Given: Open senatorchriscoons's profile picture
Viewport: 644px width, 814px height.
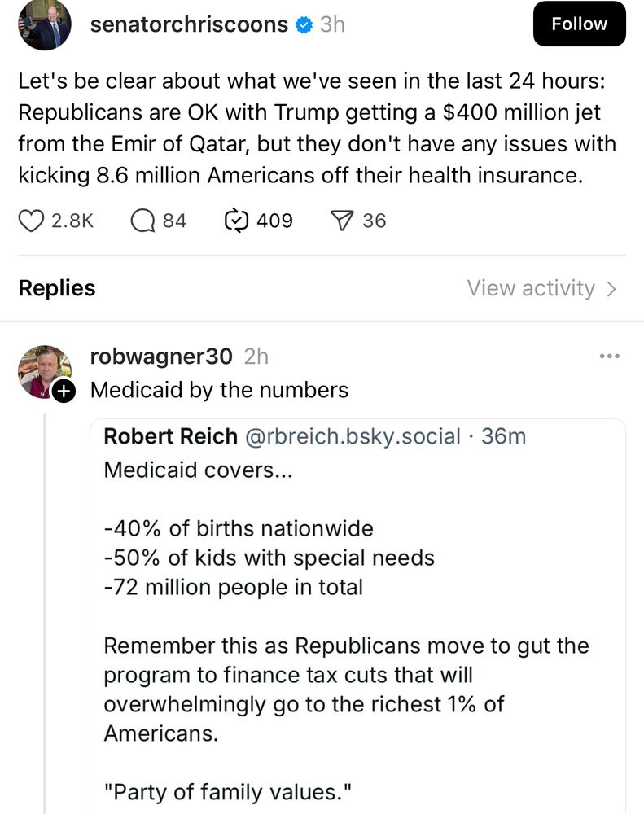Looking at the screenshot, I should tap(45, 25).
